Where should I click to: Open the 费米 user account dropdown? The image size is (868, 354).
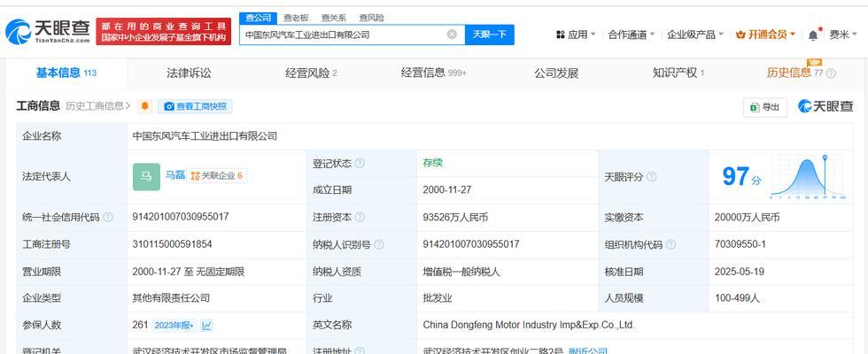(843, 35)
